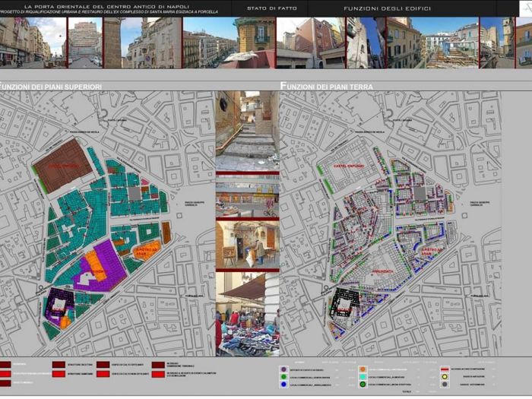The image size is (532, 399).
Task: Click the plain green circle legend marker
Action: point(283,377)
